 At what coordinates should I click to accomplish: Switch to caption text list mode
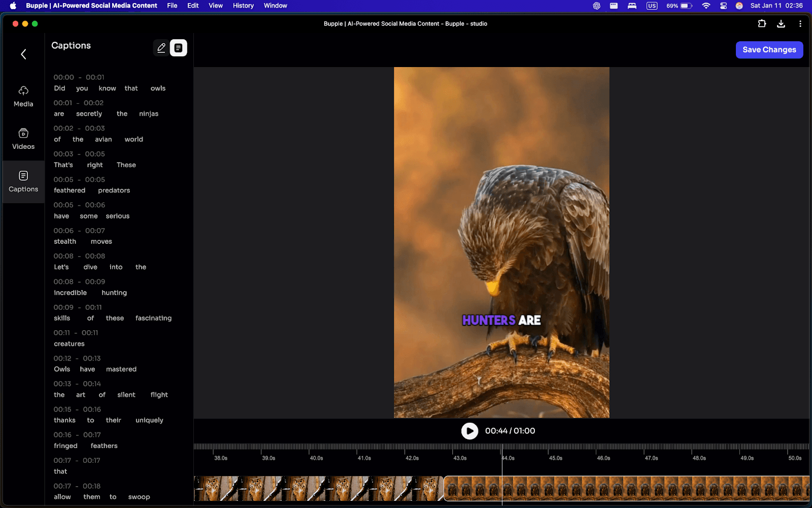(178, 48)
